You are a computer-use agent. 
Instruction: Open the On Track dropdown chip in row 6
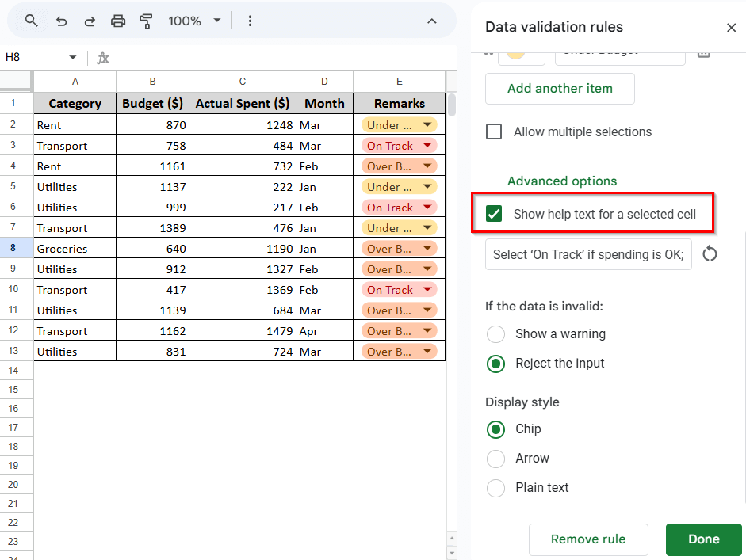pos(399,208)
